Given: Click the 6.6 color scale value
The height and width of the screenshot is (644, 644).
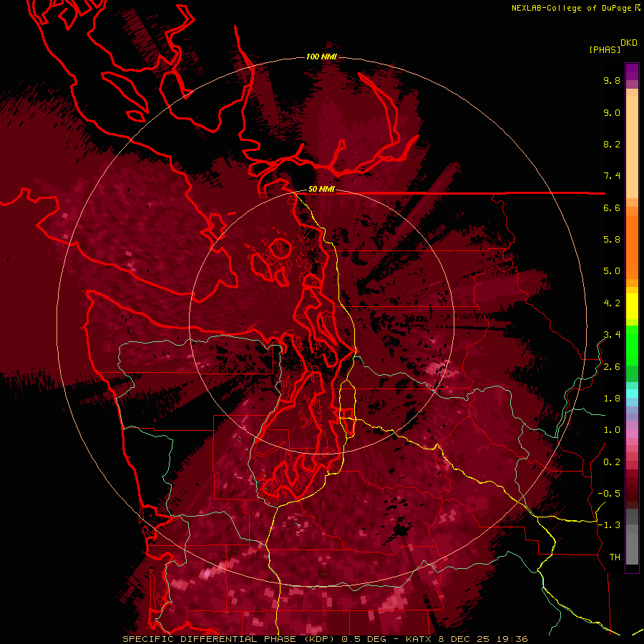Looking at the screenshot, I should (612, 208).
